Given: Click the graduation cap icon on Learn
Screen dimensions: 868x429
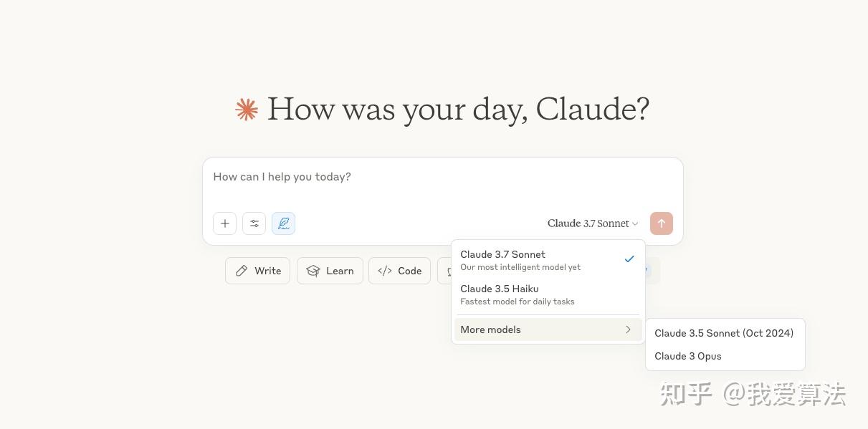Looking at the screenshot, I should coord(313,271).
